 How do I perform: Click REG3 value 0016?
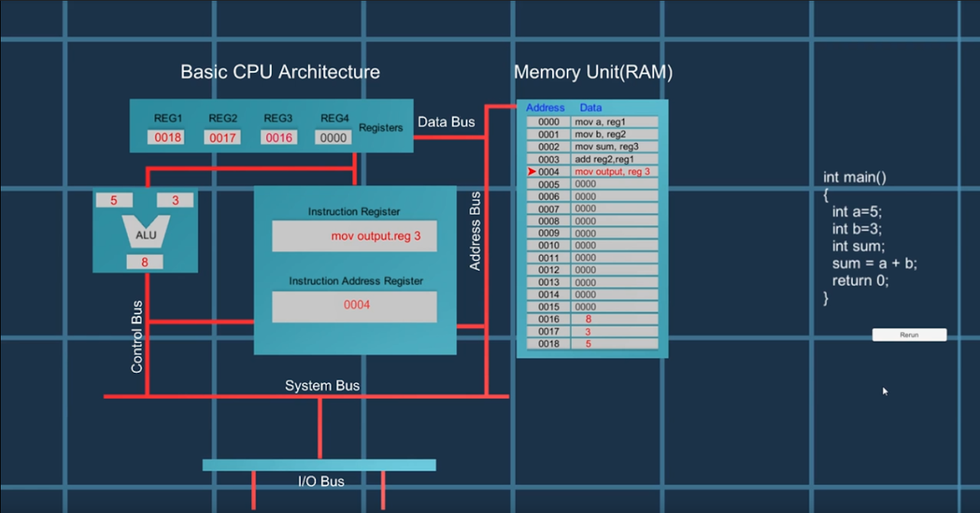(279, 138)
